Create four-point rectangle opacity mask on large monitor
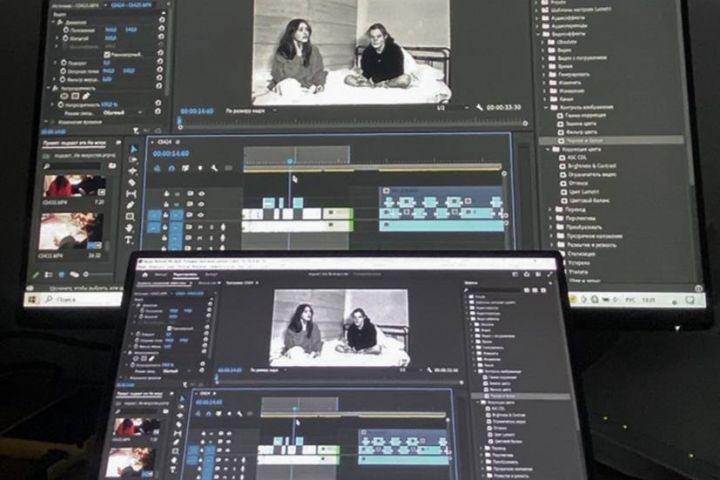Viewport: 720px width, 480px height. [75, 96]
